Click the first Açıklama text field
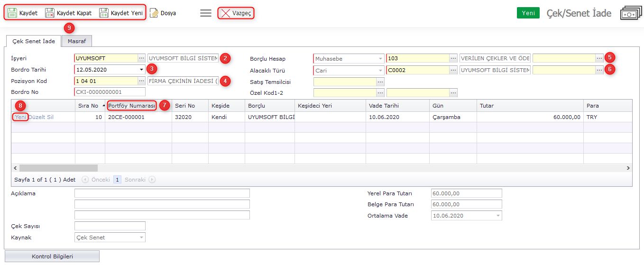This screenshot has height=265, width=644. 162,193
